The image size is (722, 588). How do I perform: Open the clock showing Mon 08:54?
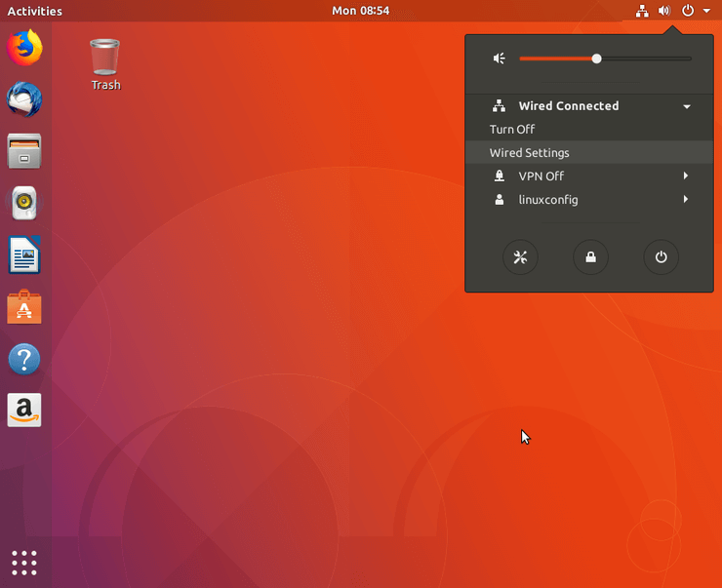(361, 11)
